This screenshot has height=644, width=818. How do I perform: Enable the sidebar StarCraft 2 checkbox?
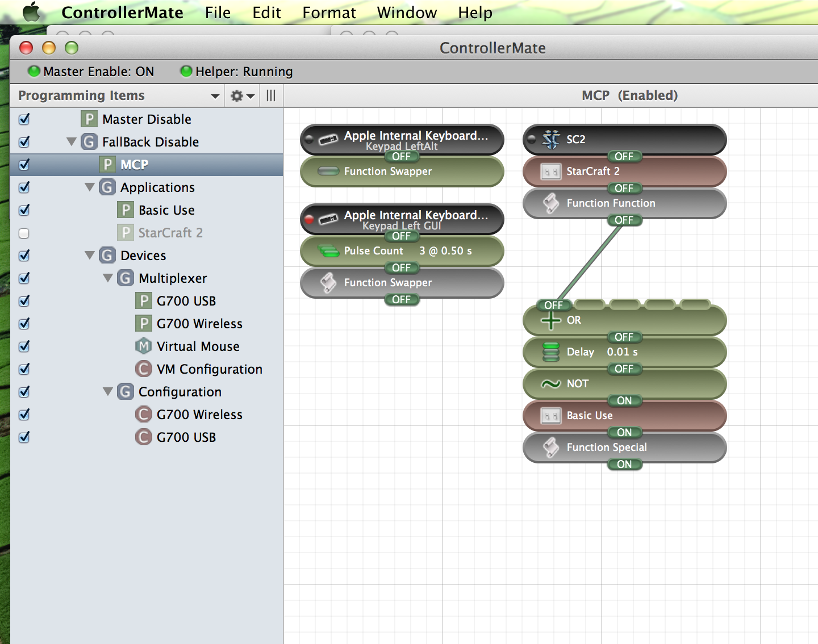(x=24, y=233)
